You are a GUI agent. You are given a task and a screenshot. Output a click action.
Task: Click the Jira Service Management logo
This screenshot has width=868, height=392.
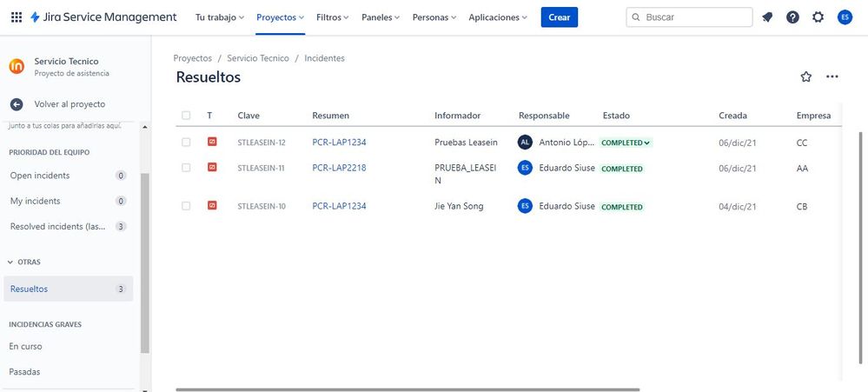103,17
